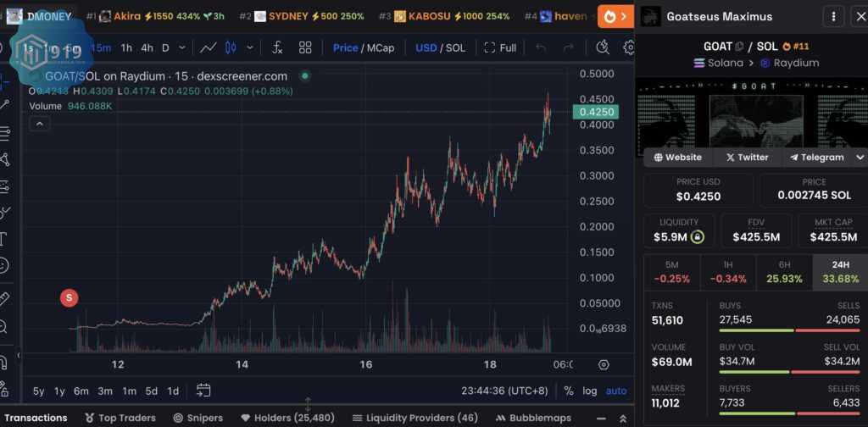Select the 1h timeframe

pyautogui.click(x=126, y=48)
